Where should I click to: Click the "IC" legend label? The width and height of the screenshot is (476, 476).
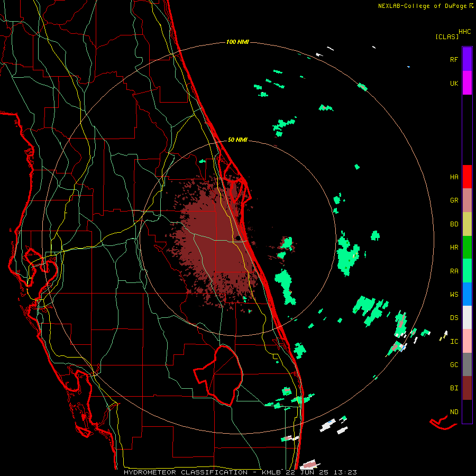454,342
